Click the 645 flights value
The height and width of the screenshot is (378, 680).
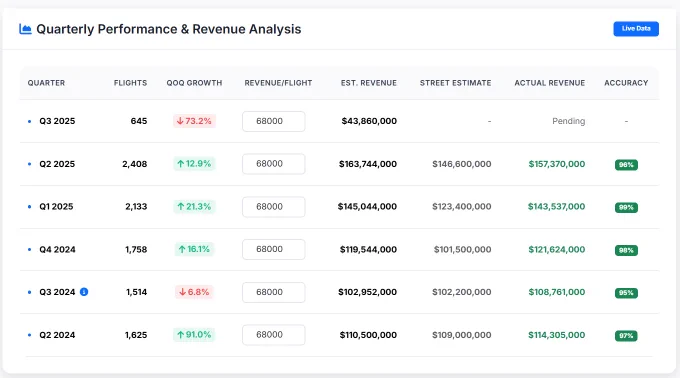139,121
